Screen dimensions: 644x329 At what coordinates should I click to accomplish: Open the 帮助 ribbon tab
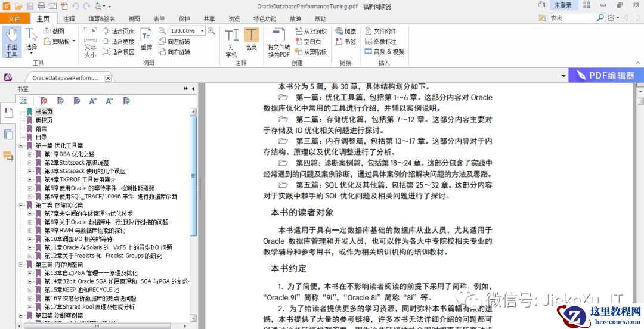click(321, 19)
